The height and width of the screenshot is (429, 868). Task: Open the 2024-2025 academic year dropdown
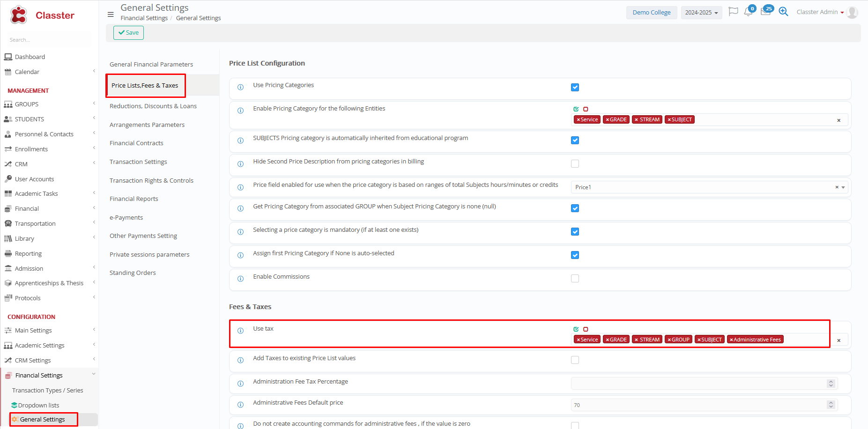click(701, 13)
